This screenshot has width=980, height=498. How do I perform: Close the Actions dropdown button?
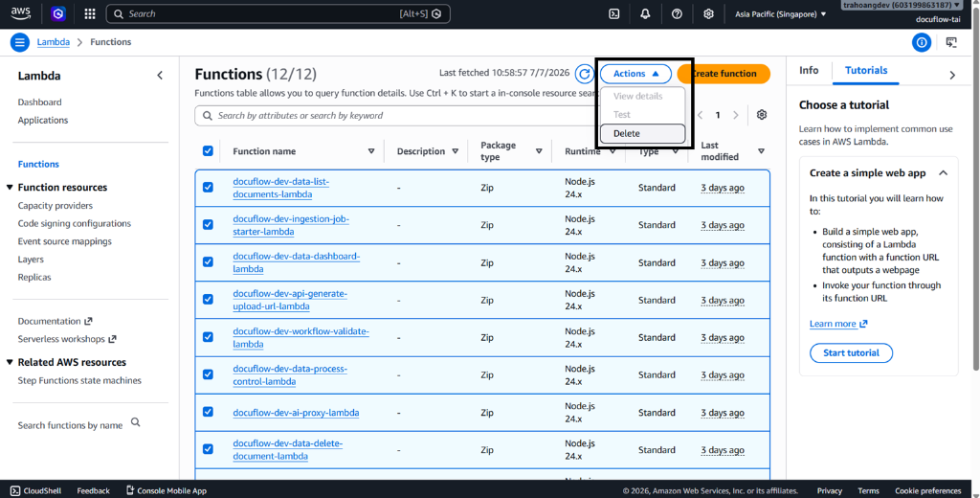(x=635, y=74)
